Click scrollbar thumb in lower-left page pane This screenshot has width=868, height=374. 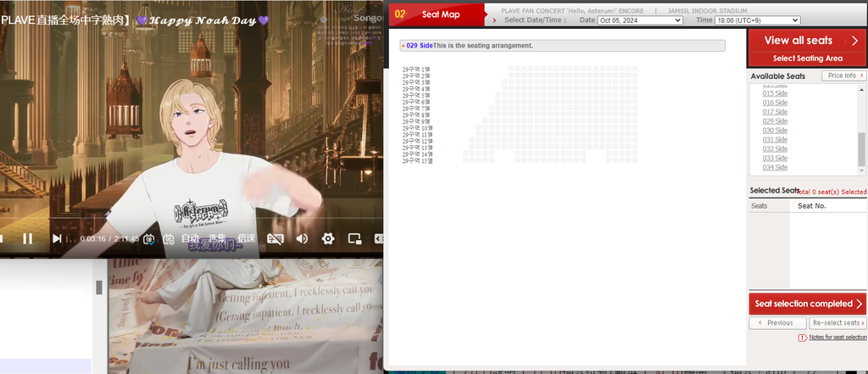pyautogui.click(x=99, y=287)
